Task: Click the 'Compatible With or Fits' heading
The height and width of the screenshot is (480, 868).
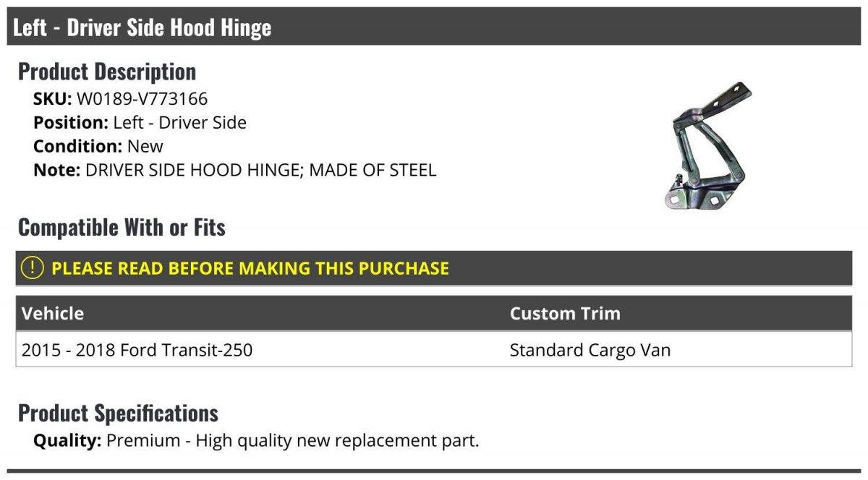Action: pyautogui.click(x=122, y=228)
